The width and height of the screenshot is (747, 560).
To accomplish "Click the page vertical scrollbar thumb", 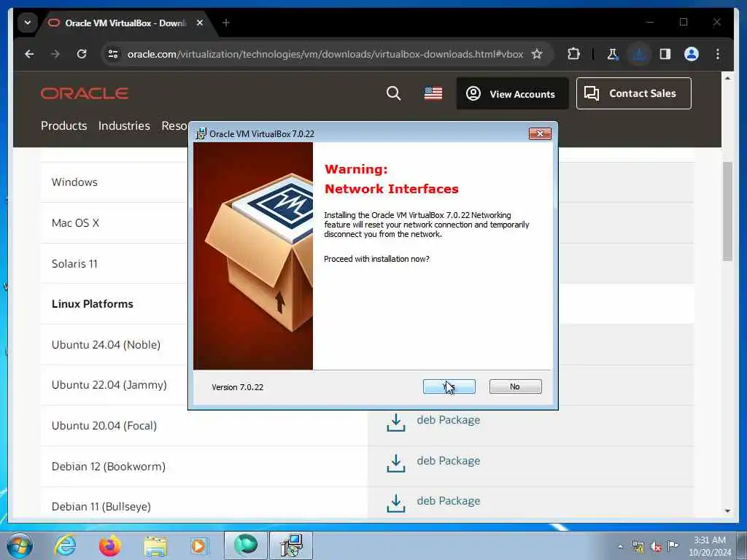I will pyautogui.click(x=727, y=211).
